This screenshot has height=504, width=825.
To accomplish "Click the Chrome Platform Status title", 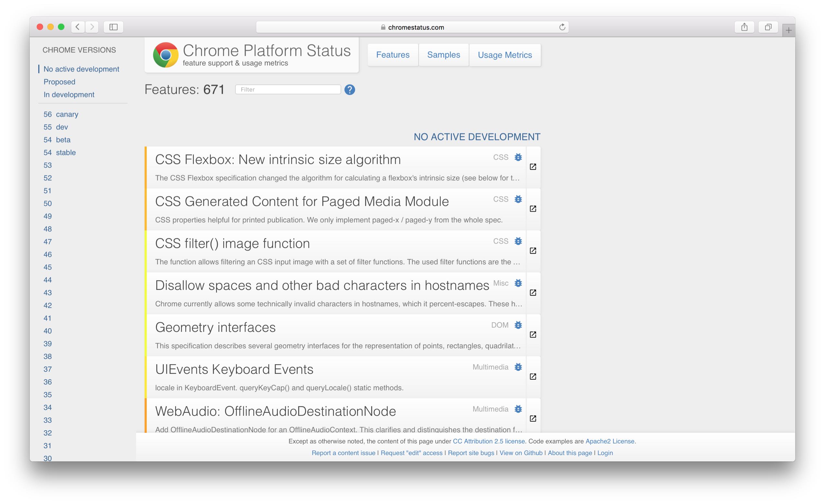I will point(267,51).
